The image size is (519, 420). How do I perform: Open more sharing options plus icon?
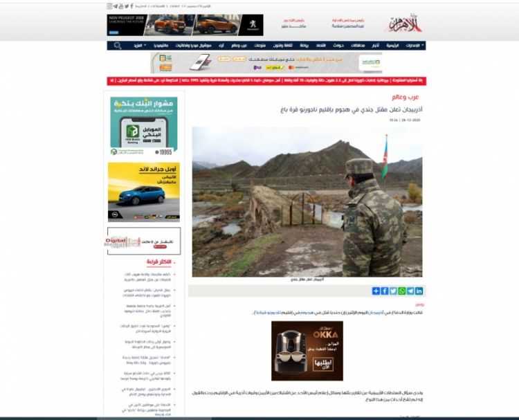[376, 291]
